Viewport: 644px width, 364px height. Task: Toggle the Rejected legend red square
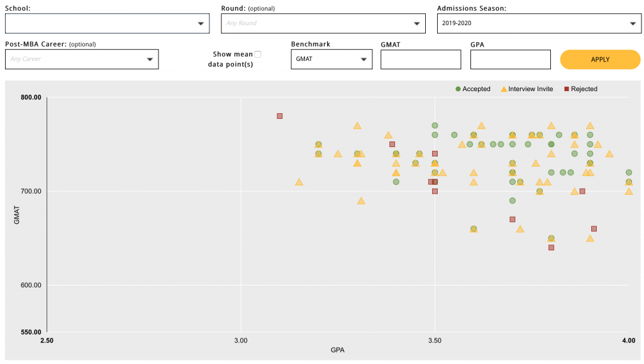(566, 89)
